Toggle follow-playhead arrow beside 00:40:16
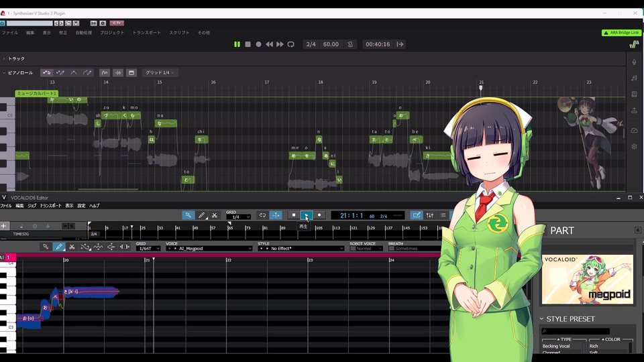The image size is (644, 362). [400, 44]
